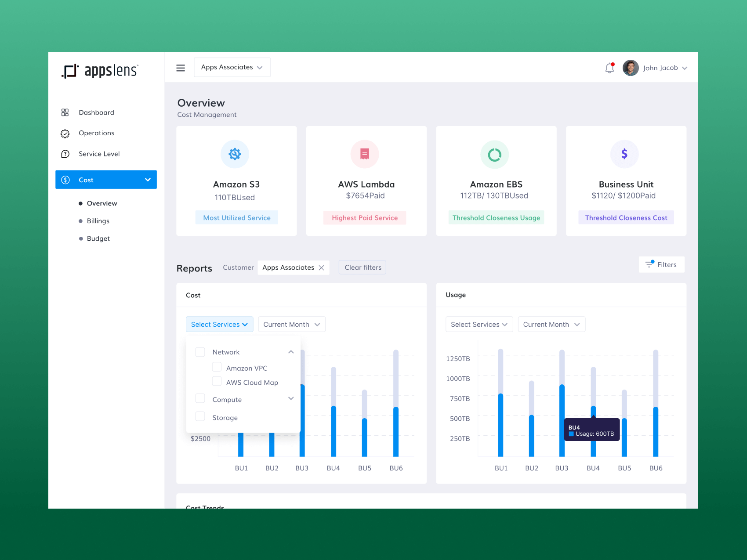Click John Jacob's avatar photo
This screenshot has width=747, height=560.
(631, 68)
